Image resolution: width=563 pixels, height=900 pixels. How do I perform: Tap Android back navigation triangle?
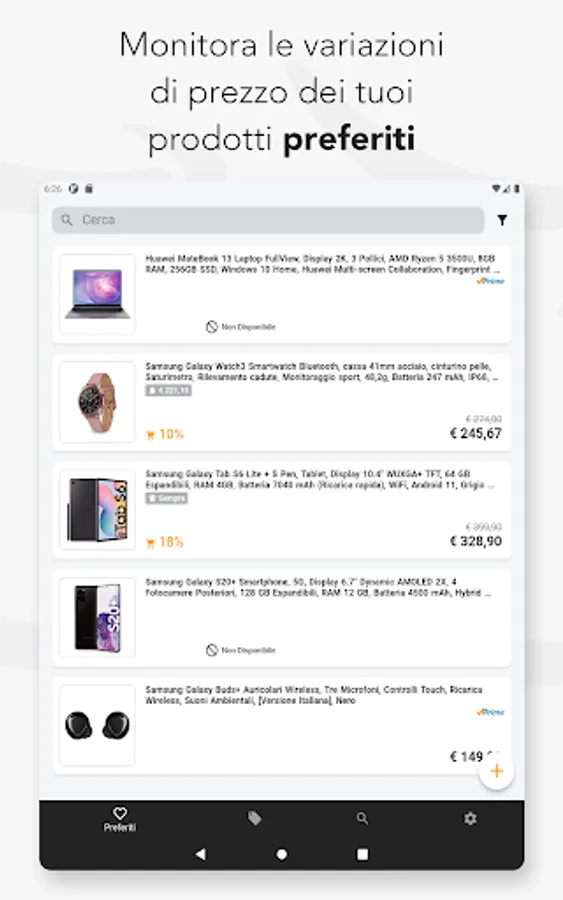[x=200, y=854]
